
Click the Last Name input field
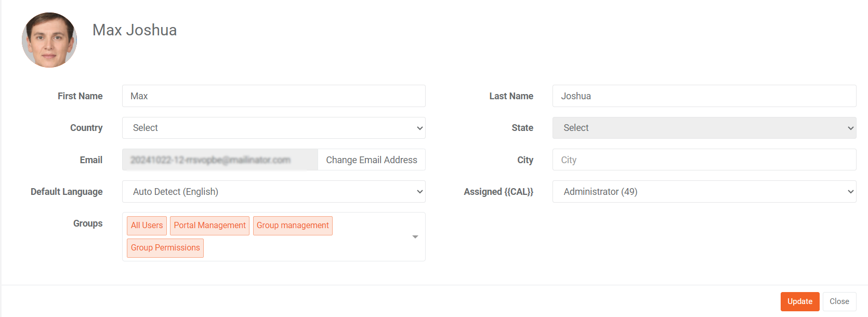704,96
